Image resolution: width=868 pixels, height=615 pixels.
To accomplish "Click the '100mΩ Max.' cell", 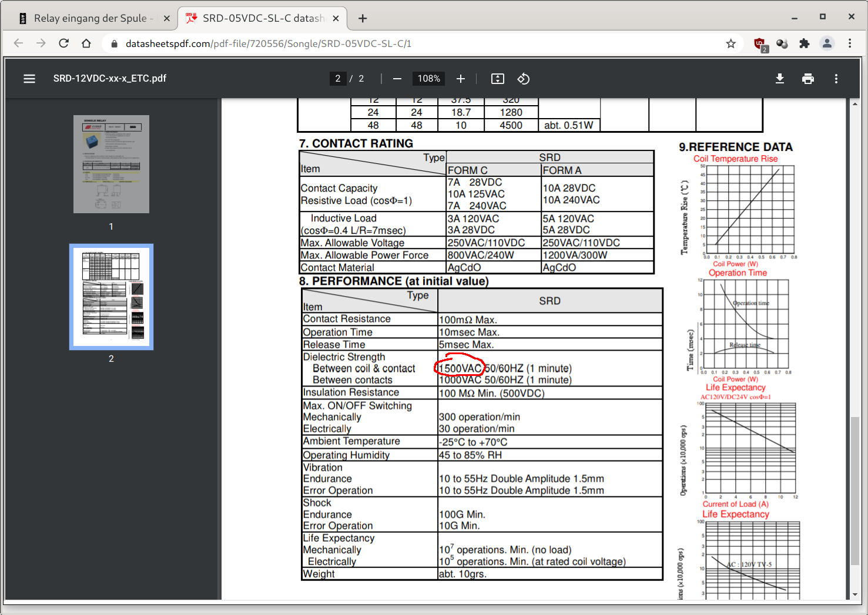I will 468,320.
